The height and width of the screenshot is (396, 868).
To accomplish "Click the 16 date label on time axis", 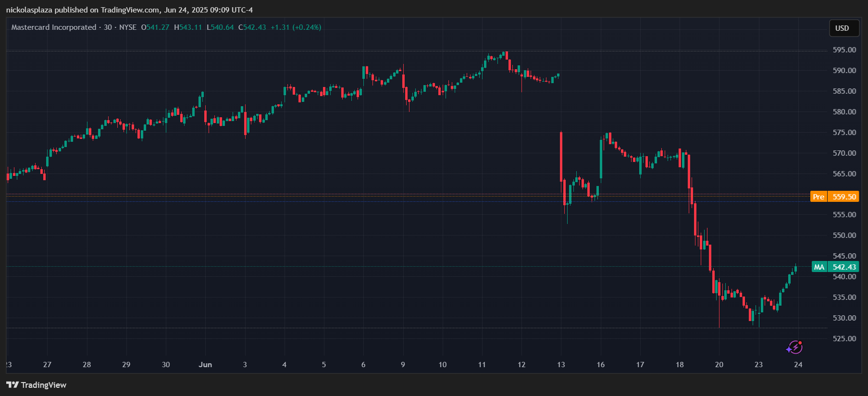I will pos(601,365).
